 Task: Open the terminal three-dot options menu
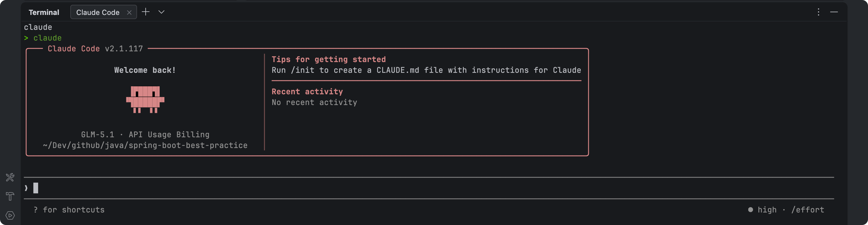tap(818, 12)
